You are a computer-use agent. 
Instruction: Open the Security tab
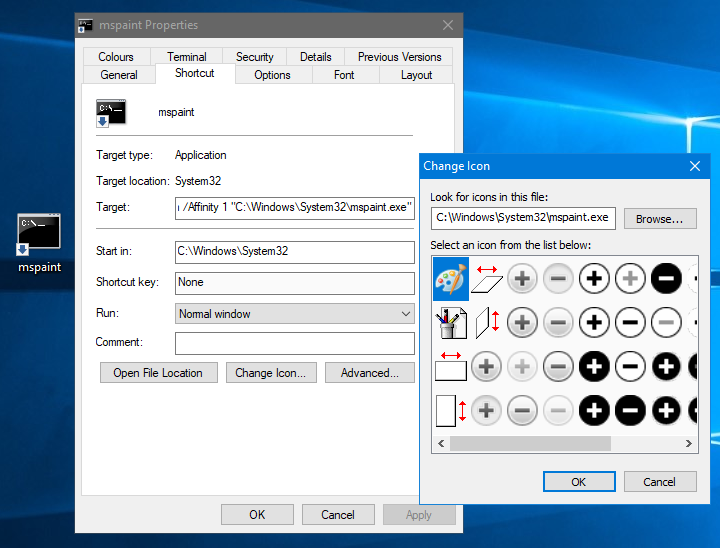255,57
